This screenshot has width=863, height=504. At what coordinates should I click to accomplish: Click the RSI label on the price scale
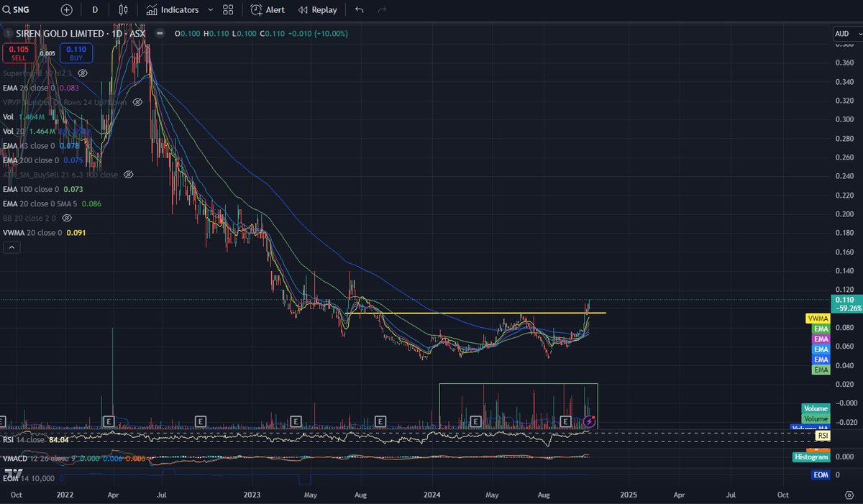pos(823,436)
